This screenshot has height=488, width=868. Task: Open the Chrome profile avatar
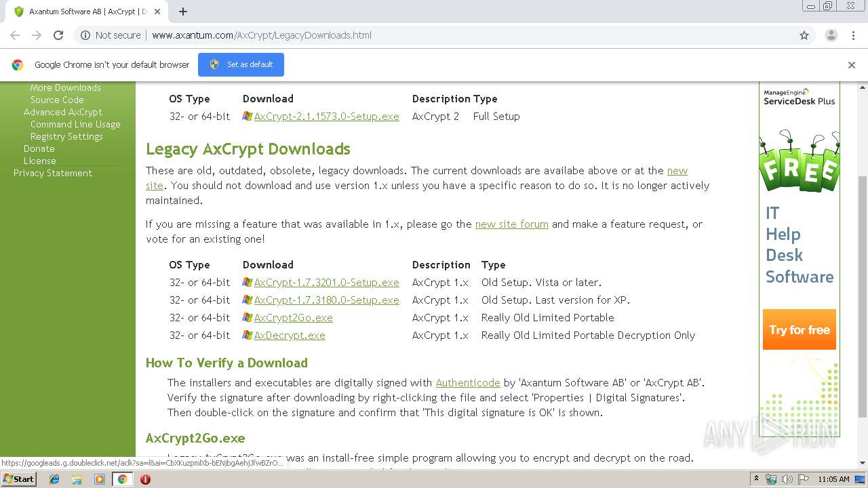click(831, 35)
